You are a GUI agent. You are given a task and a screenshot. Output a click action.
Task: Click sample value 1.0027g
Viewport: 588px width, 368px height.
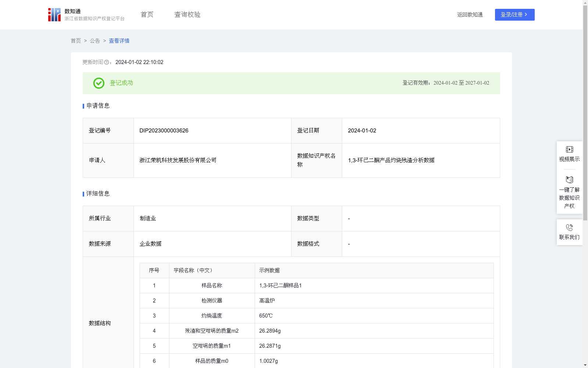coord(268,361)
